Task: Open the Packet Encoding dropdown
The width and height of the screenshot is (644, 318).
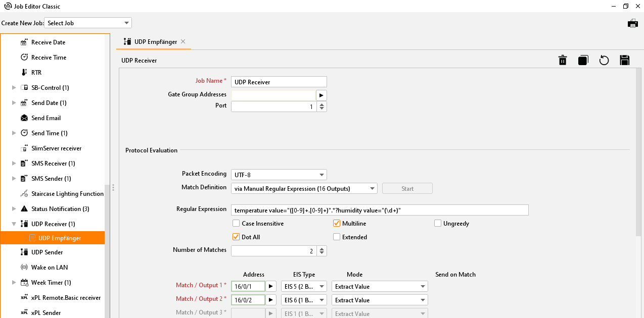Action: 279,175
